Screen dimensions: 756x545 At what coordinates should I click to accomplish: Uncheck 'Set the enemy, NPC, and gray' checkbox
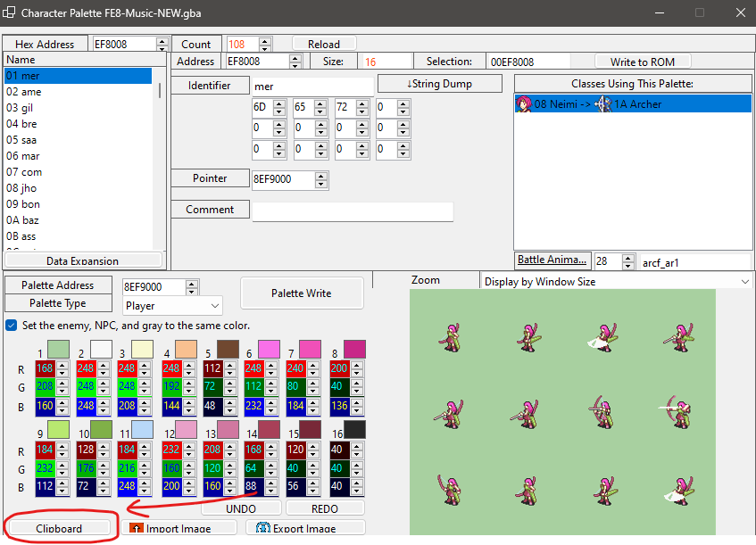12,326
